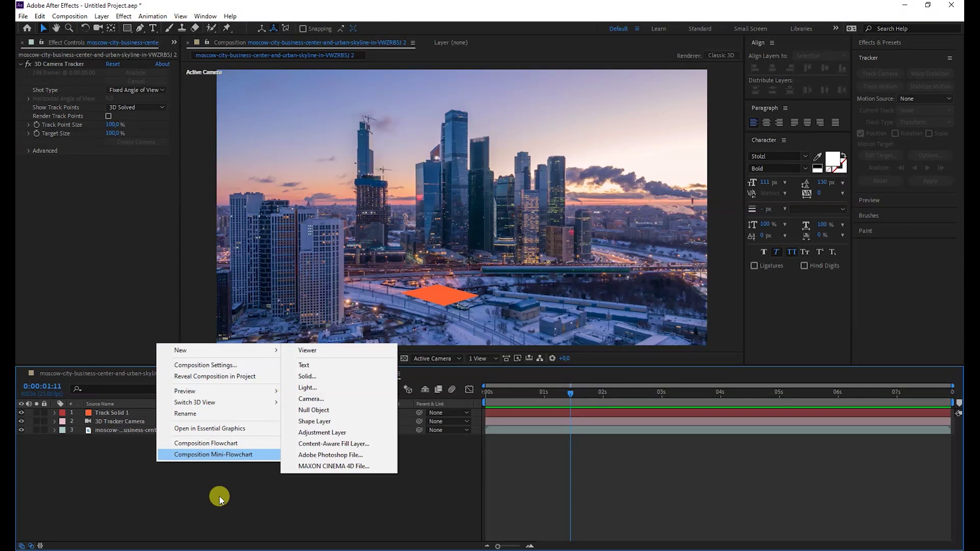Open the Brushes panel

(x=868, y=216)
